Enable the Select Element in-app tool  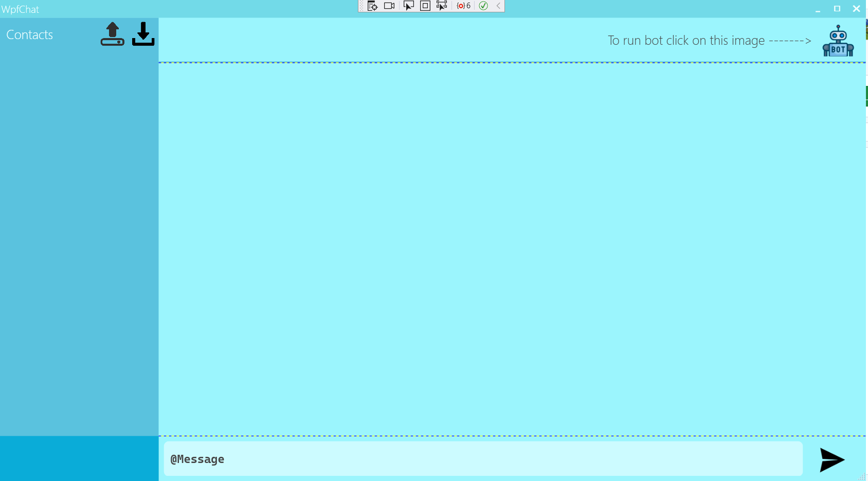[408, 6]
